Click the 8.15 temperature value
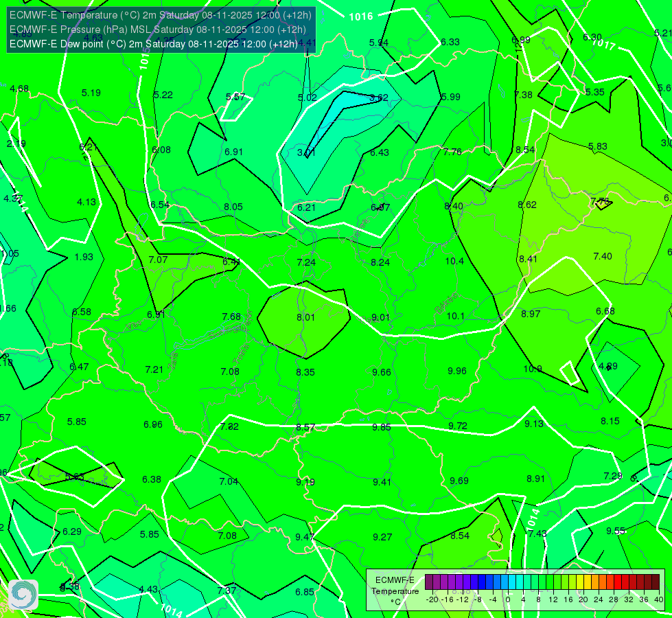Viewport: 672px width, 618px height. (610, 421)
